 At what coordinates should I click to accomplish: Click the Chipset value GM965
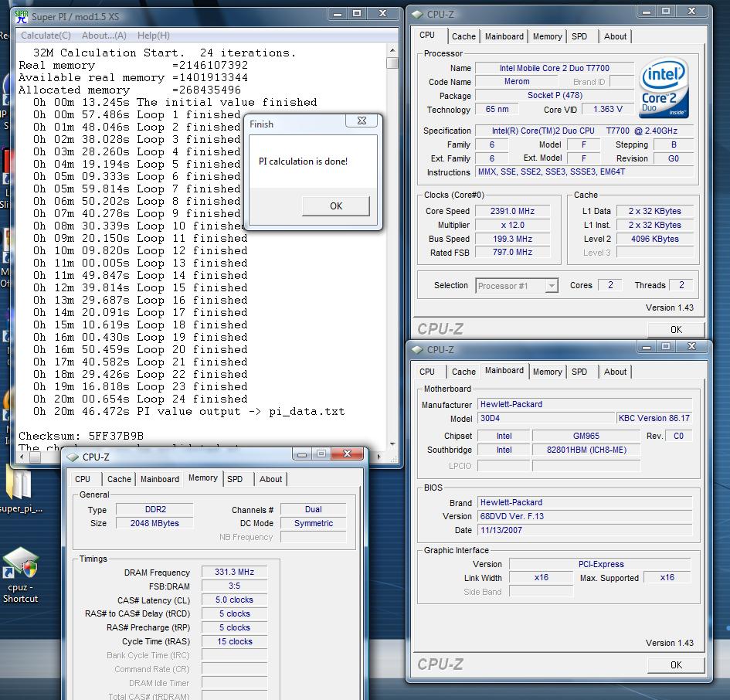[586, 436]
